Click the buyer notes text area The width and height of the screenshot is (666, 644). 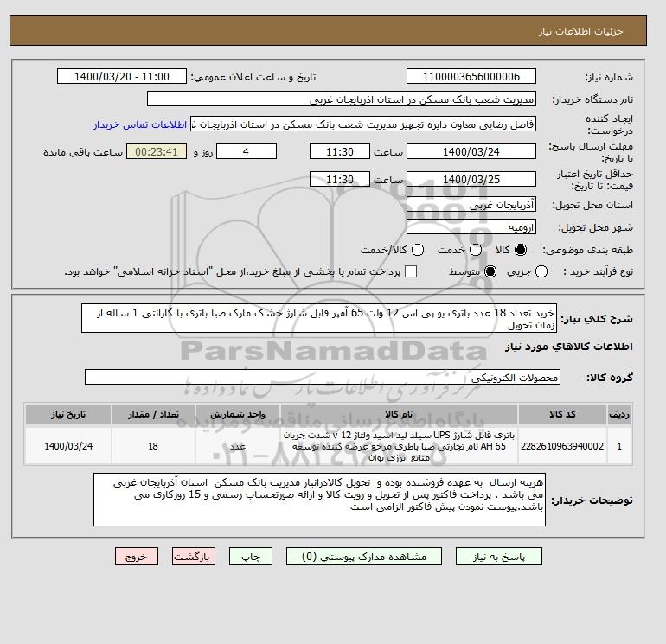tap(319, 500)
